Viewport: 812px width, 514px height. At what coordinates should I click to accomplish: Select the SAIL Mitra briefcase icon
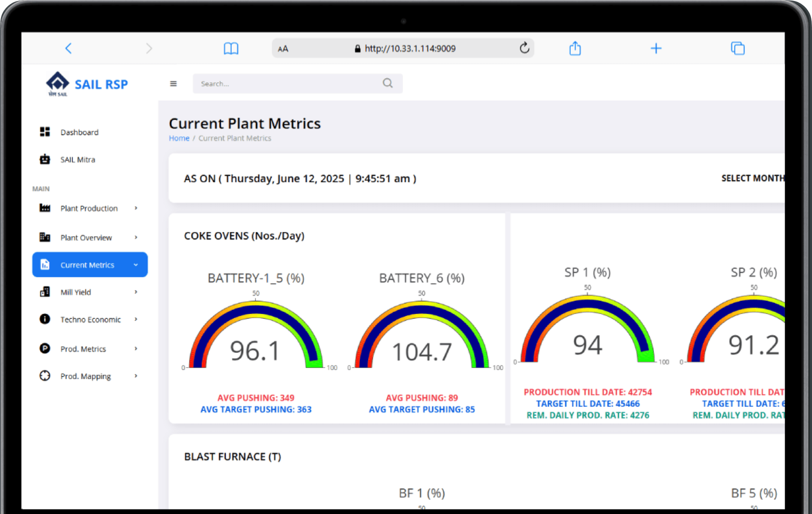click(44, 159)
